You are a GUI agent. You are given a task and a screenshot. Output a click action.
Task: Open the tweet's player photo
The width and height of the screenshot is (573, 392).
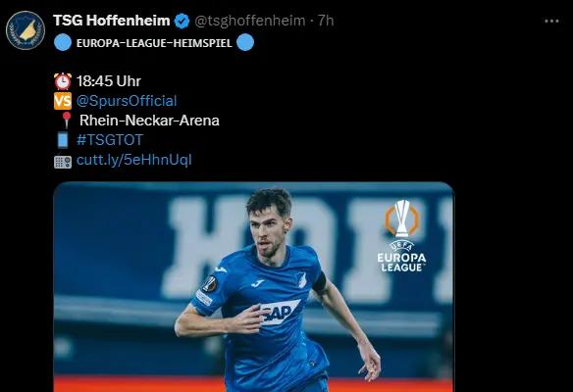pos(253,287)
